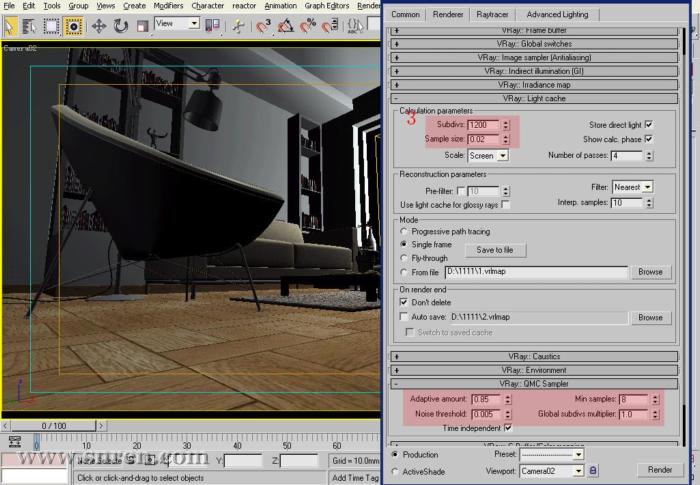700x485 pixels.
Task: Toggle the 3D Snaps icon
Action: tap(264, 25)
